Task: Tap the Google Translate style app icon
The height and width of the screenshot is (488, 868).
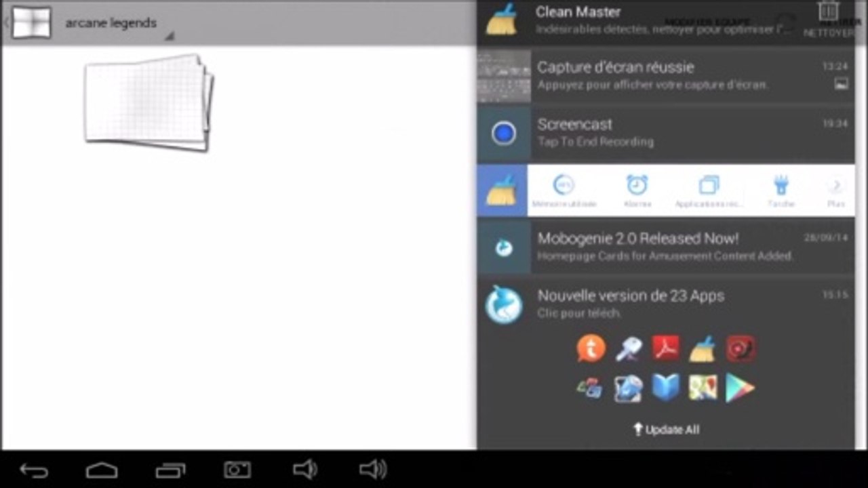Action: coord(589,388)
